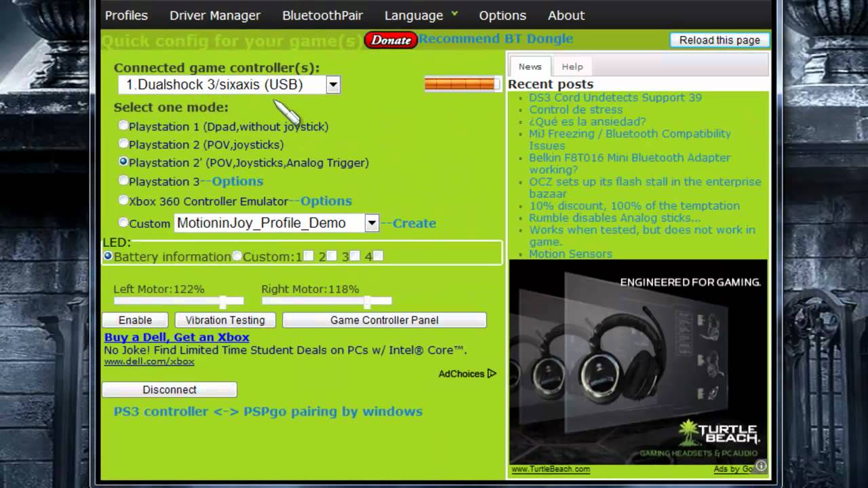Open the Language menu
This screenshot has width=868, height=488.
tap(414, 15)
